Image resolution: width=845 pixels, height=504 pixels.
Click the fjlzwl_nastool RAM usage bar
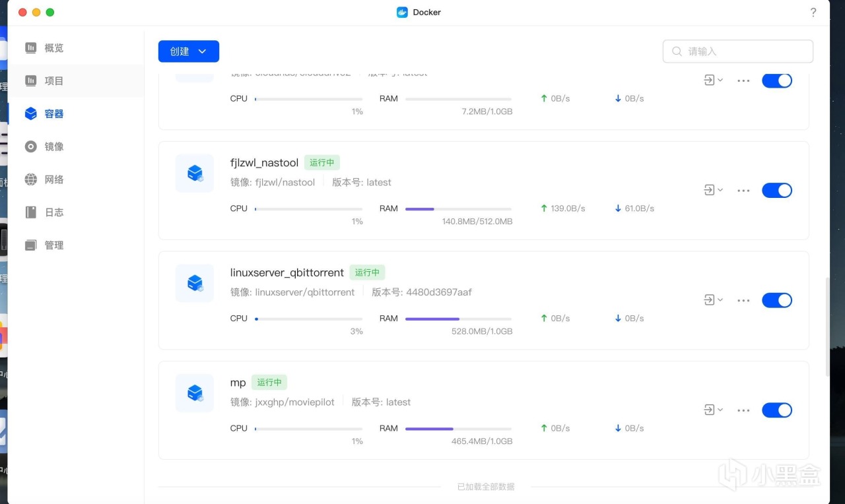458,209
